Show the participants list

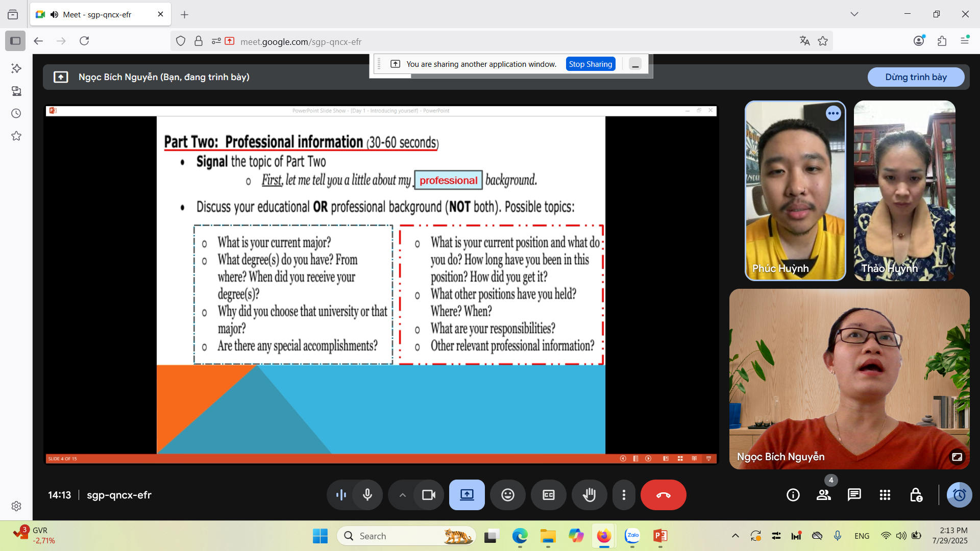pyautogui.click(x=823, y=495)
